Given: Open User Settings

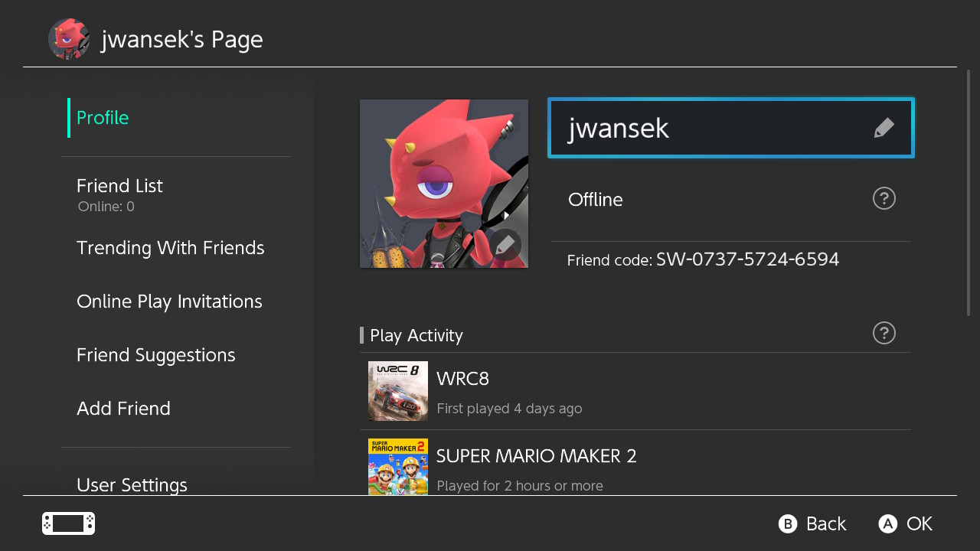Looking at the screenshot, I should click(132, 484).
